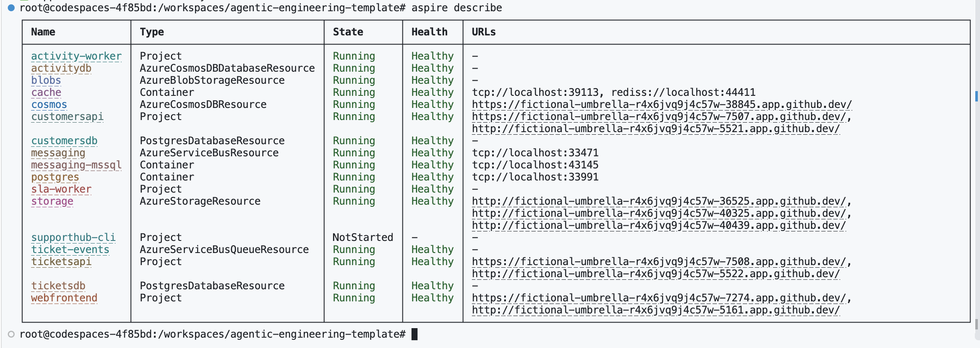Click the NotStarted state of supporthub-cli
Screen dimensions: 980x348
[x=363, y=237]
